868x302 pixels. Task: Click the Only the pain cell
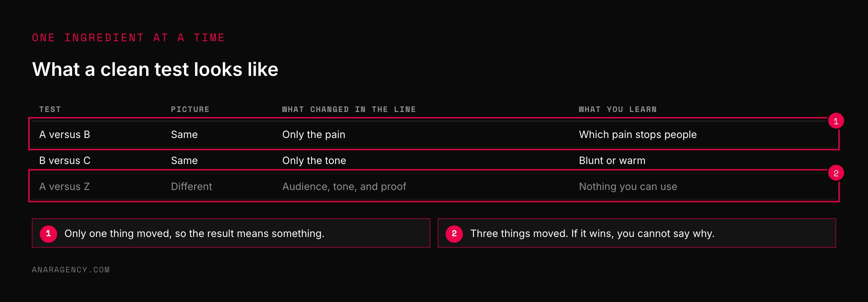pyautogui.click(x=314, y=134)
